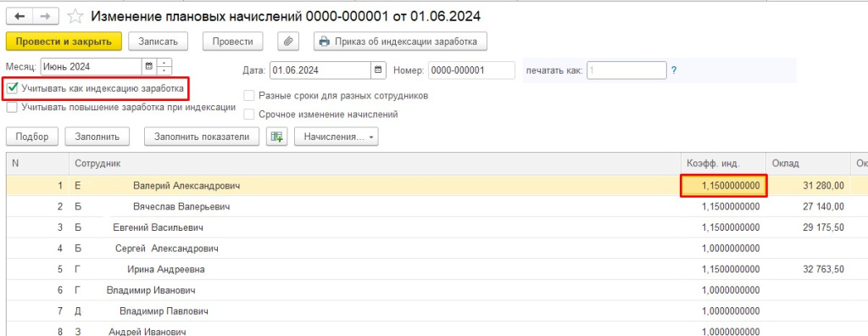Screen dimensions: 868x336
Task: Click the table add-row icon beside Заполнить показатели
Action: pyautogui.click(x=277, y=137)
